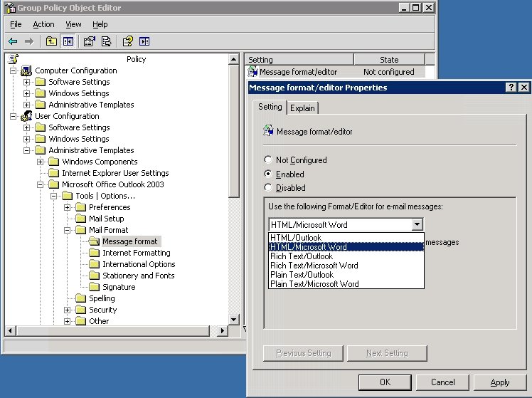Switch to the Explain tab

click(302, 108)
